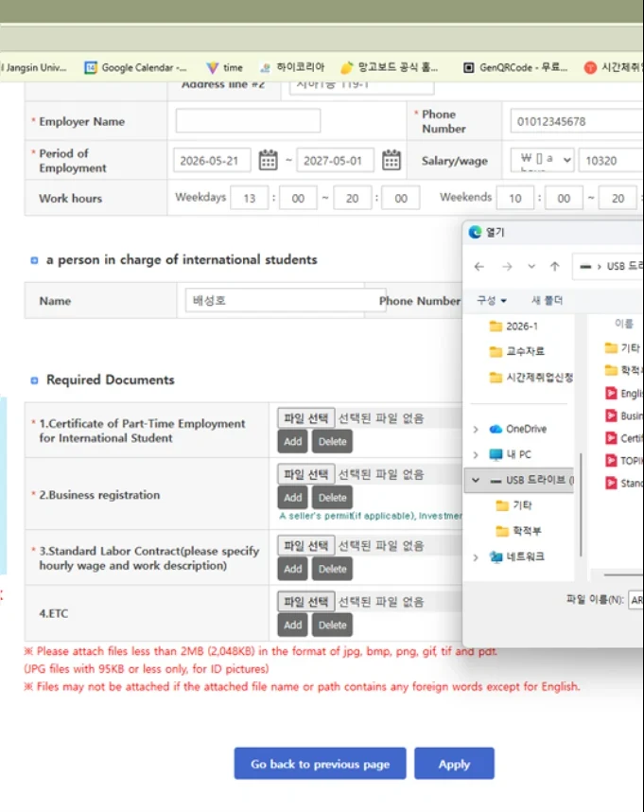The image size is (644, 812).
Task: Expand the 네트워크 tree node
Action: point(476,556)
